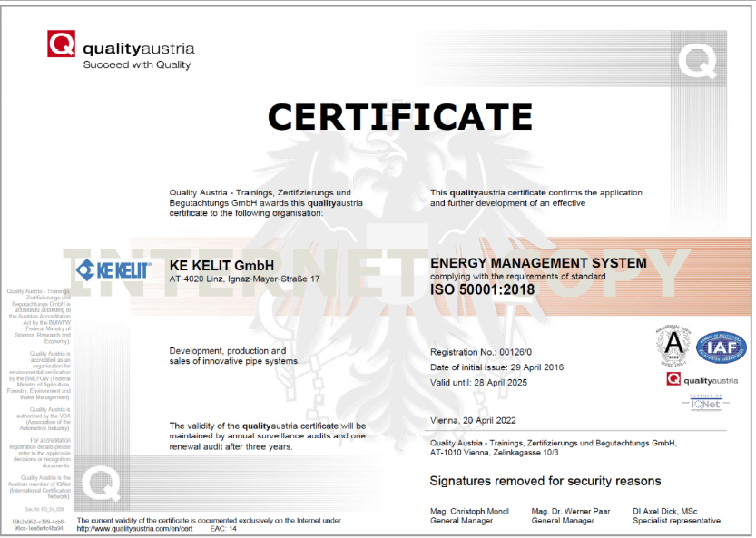The width and height of the screenshot is (756, 538).
Task: Click the CERTIFICATE heading
Action: (x=400, y=117)
